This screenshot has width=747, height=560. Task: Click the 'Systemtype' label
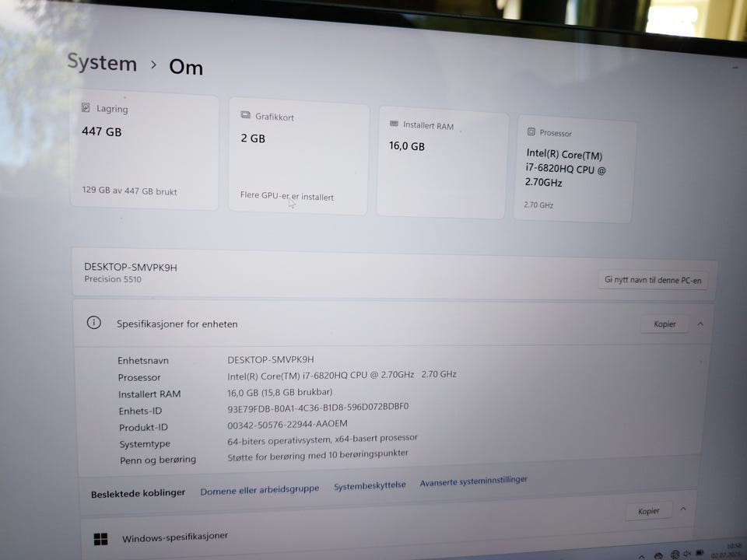coord(145,444)
